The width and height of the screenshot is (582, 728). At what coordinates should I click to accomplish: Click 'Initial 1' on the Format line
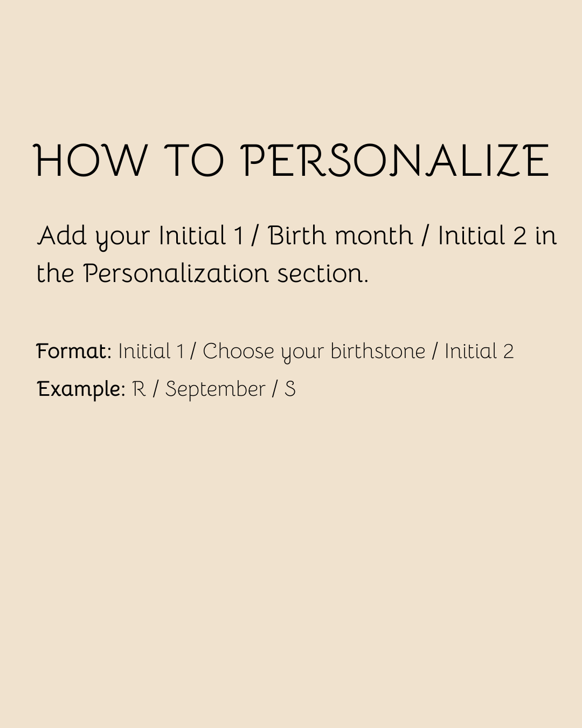tap(151, 351)
